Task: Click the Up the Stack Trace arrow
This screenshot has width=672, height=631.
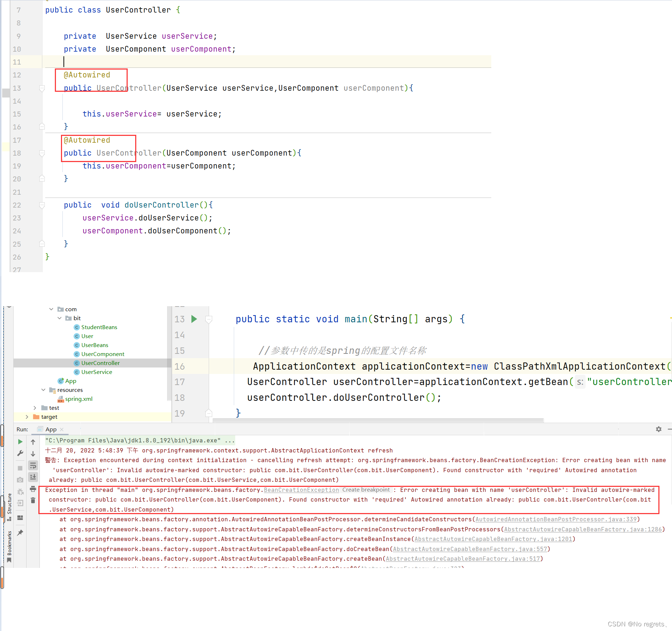Action: click(33, 442)
